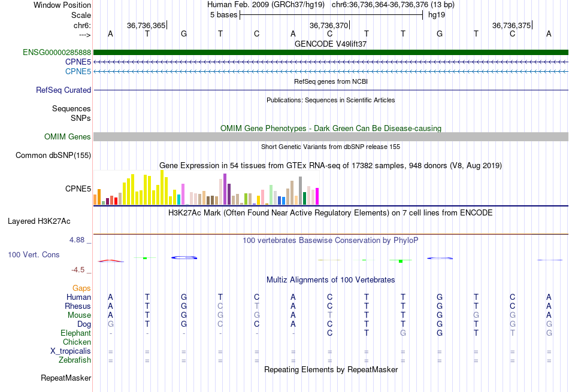Open the GTEx Gene Expression track title

point(331,166)
